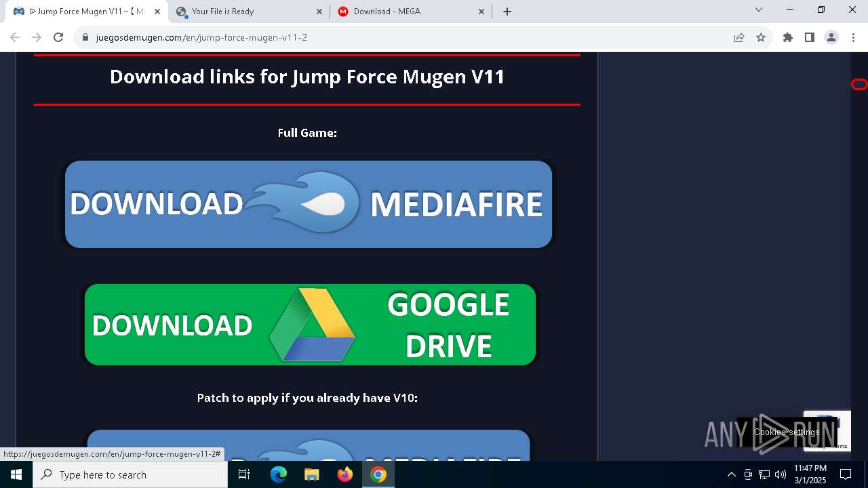
Task: Bookmark this page with star icon
Action: pos(761,37)
